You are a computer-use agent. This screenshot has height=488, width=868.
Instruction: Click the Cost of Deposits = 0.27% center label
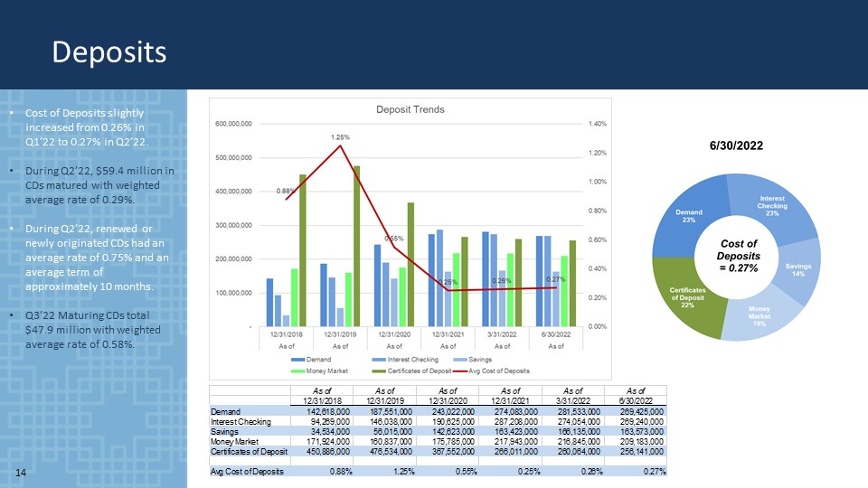tap(737, 256)
